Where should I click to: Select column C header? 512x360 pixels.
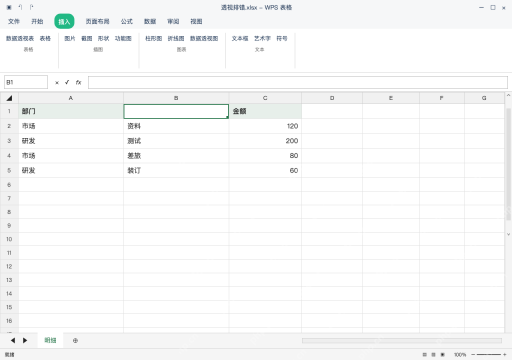(x=265, y=98)
